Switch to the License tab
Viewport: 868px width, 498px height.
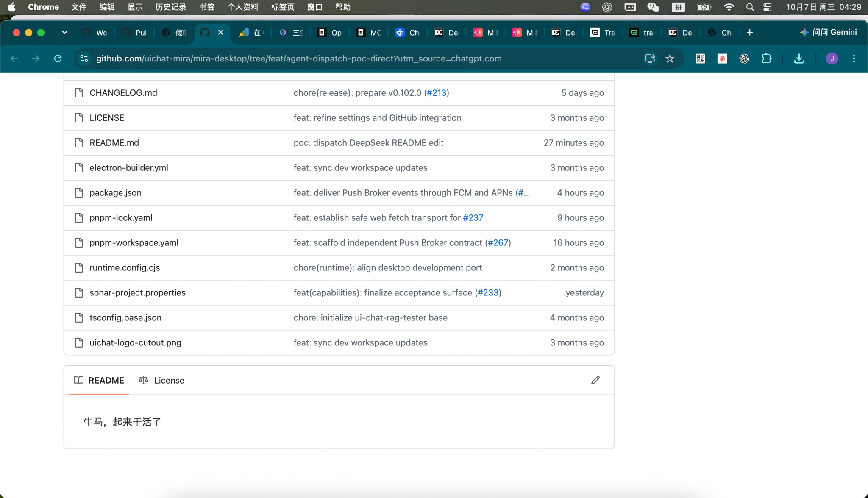(161, 380)
